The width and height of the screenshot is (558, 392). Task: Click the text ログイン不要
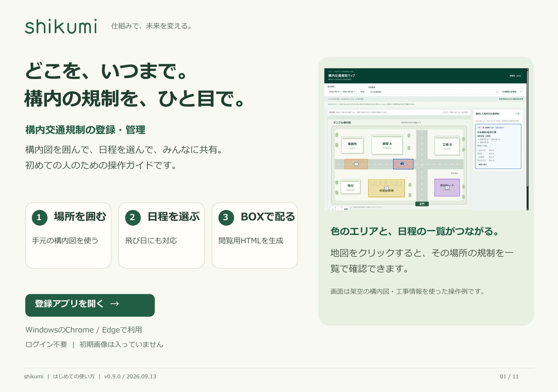click(x=46, y=345)
